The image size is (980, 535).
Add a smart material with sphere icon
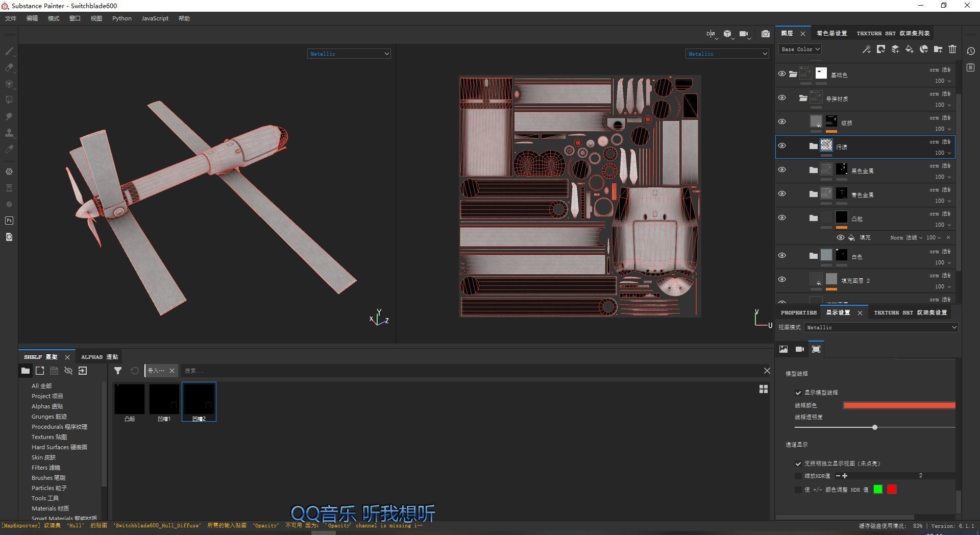(924, 49)
